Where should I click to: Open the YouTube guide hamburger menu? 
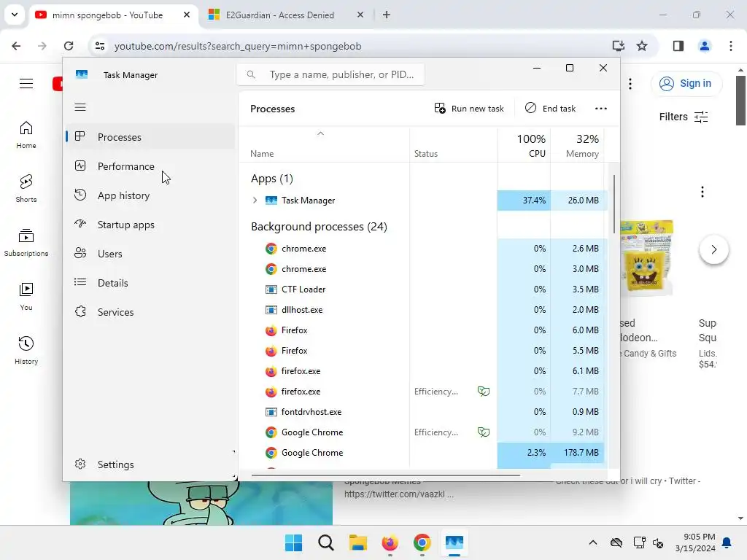(x=26, y=84)
